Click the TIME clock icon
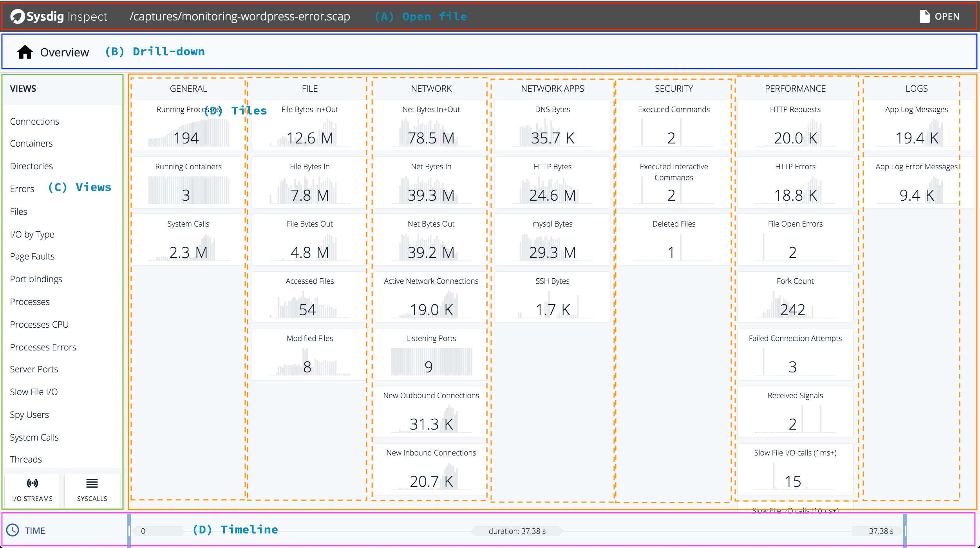This screenshot has width=980, height=548. 13,530
